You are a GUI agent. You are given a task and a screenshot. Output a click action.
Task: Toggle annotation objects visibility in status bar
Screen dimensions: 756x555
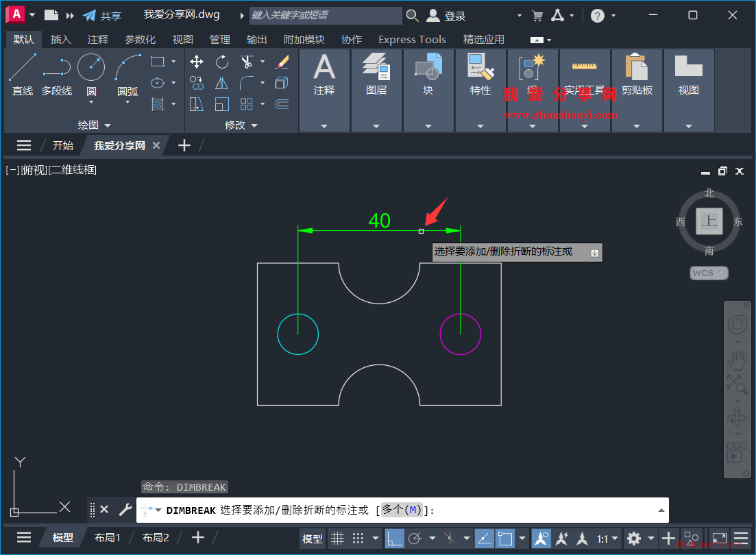pyautogui.click(x=541, y=538)
